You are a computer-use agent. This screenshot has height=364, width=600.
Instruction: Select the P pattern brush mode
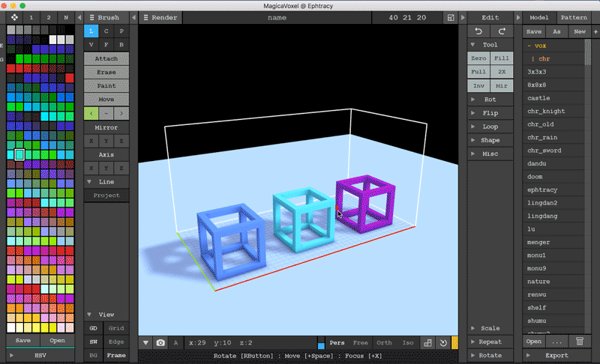pyautogui.click(x=121, y=31)
